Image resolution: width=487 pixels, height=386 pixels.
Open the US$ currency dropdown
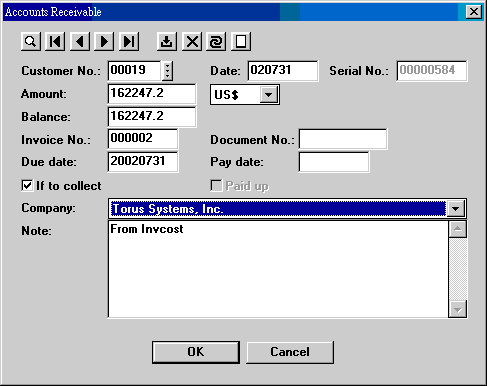point(269,95)
